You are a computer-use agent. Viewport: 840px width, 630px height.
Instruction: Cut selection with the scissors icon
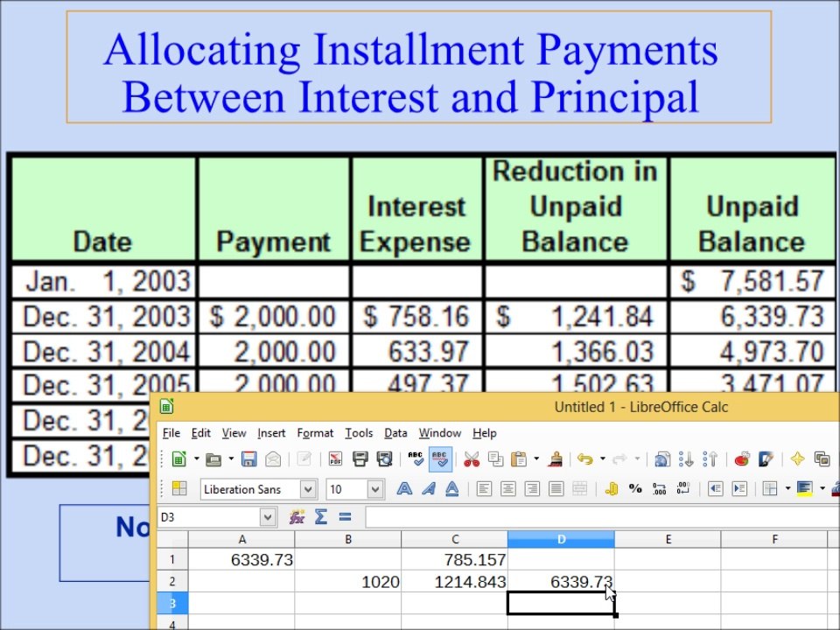[x=472, y=459]
